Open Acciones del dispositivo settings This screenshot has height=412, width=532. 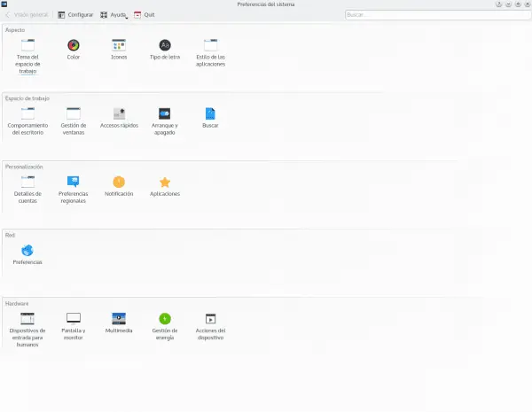[x=210, y=327]
